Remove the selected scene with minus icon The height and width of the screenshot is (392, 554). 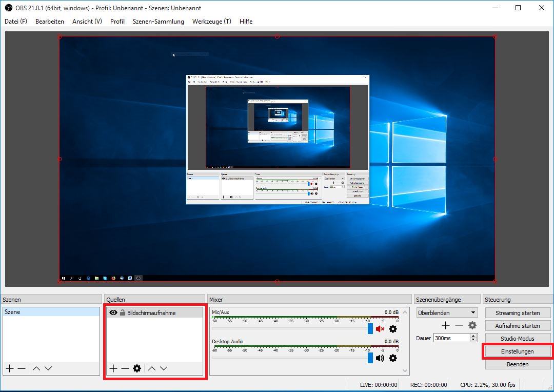pyautogui.click(x=22, y=368)
